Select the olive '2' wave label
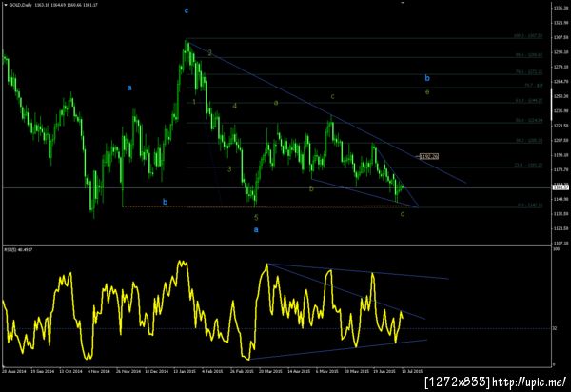Image resolution: width=571 pixels, height=392 pixels. point(209,53)
